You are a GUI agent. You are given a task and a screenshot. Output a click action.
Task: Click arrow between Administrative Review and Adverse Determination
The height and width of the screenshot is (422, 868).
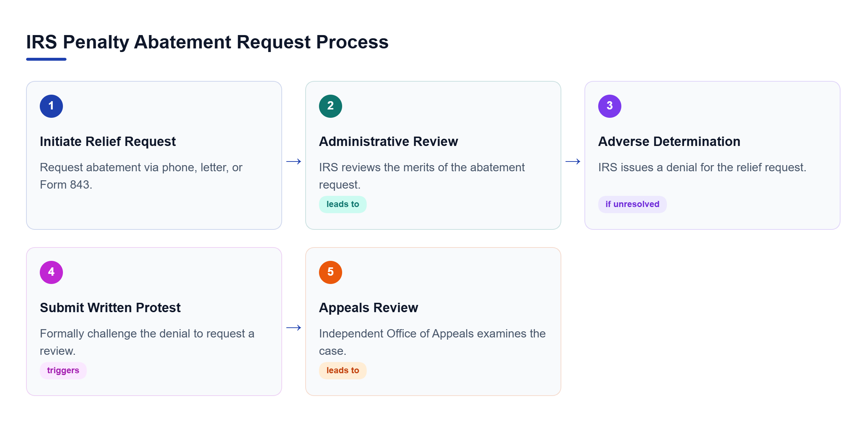tap(573, 162)
